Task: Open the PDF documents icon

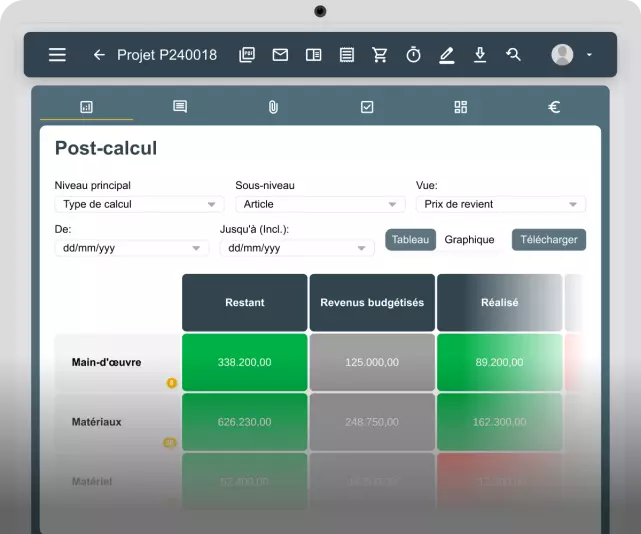Action: tap(247, 55)
